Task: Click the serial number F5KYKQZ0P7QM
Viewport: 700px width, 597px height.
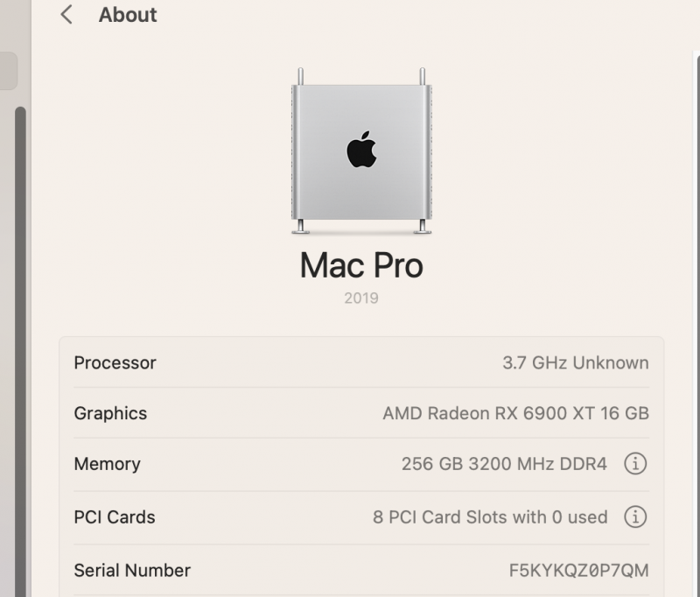Action: pos(578,571)
